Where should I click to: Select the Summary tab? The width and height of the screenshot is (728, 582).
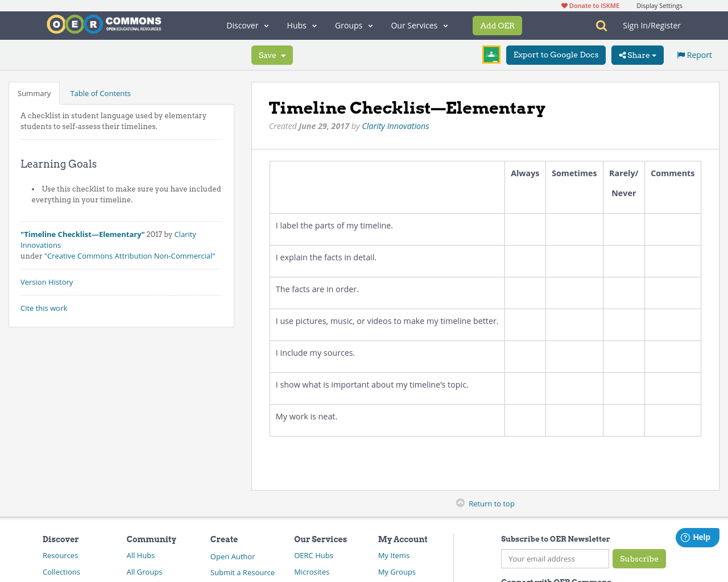point(34,93)
